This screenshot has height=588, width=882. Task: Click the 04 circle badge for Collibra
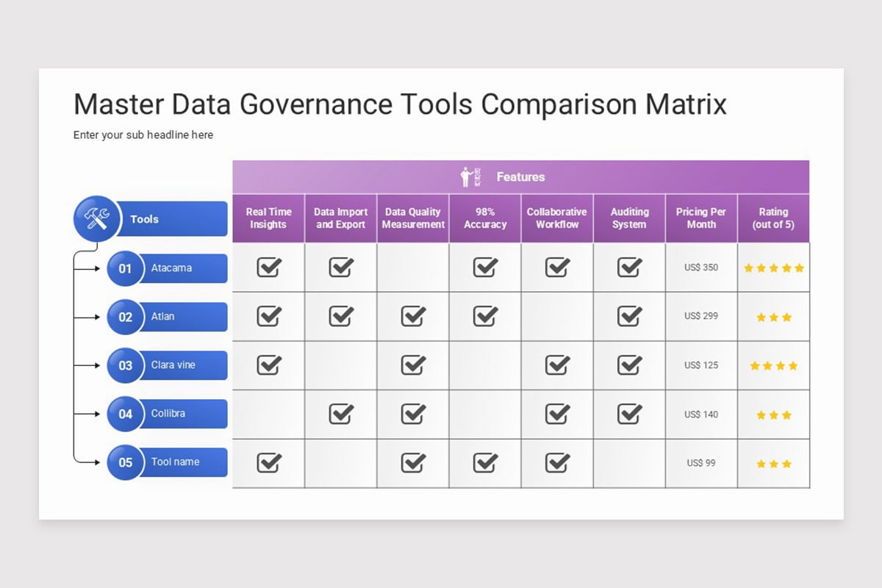point(126,414)
